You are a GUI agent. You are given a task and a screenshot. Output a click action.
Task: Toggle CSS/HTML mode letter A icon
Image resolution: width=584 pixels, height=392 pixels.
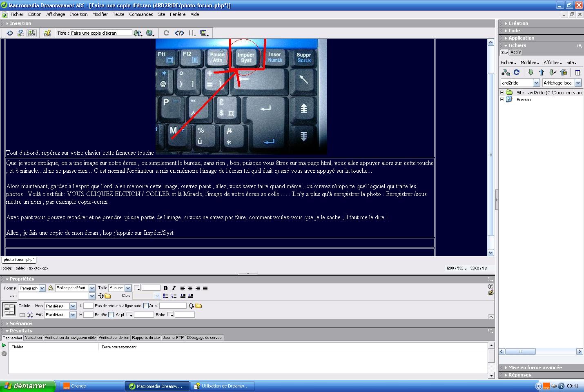[x=51, y=288]
